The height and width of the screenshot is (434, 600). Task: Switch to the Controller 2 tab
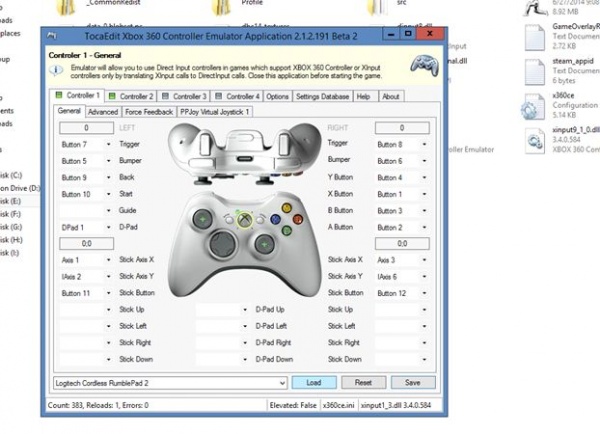(x=131, y=96)
